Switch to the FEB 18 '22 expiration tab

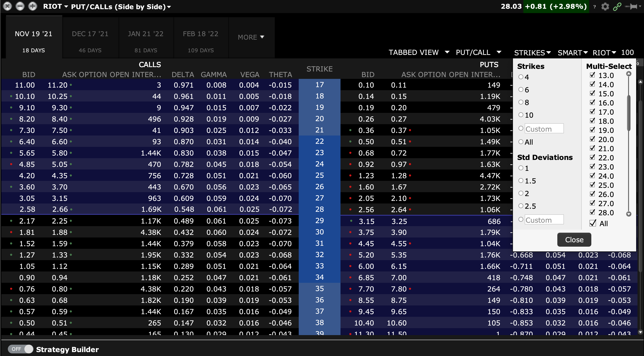tap(201, 34)
